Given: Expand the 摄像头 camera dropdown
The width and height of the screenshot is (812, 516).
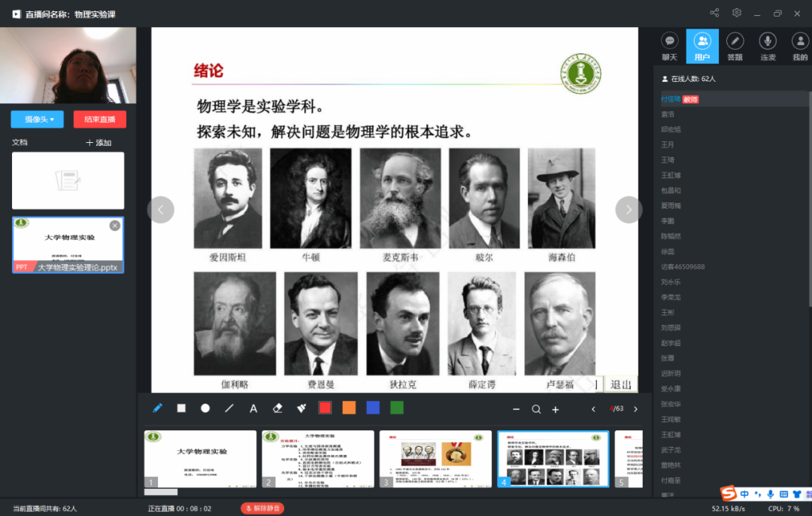Looking at the screenshot, I should [38, 119].
